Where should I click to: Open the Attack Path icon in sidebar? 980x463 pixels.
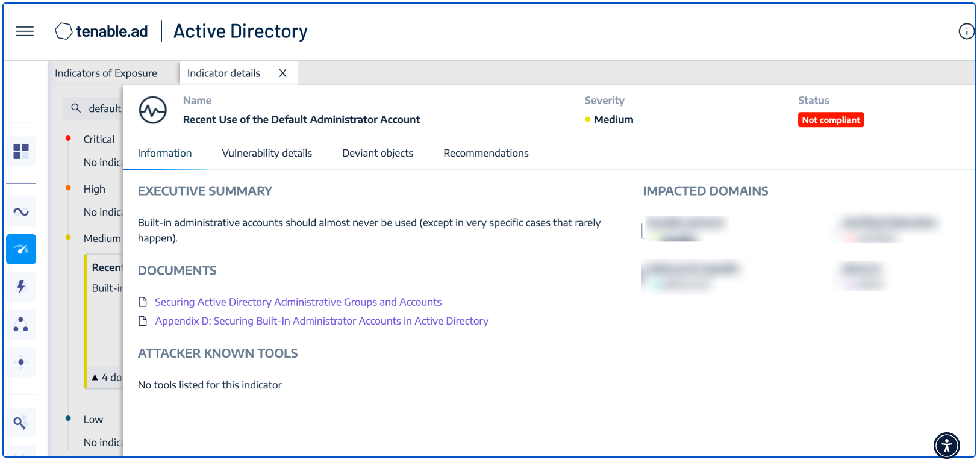[x=21, y=362]
